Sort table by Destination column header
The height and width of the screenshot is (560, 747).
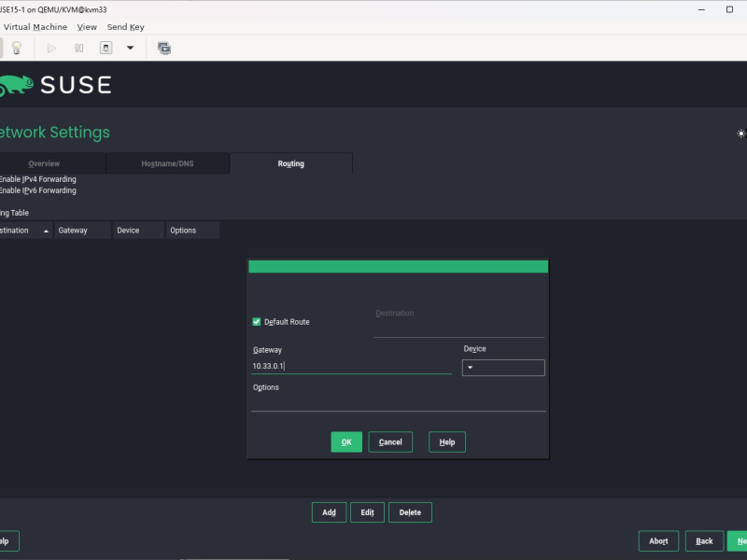[26, 231]
